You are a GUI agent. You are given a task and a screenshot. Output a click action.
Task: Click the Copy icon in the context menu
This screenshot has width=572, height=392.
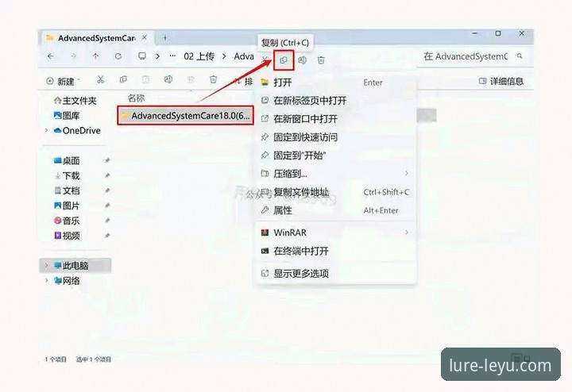tap(284, 60)
